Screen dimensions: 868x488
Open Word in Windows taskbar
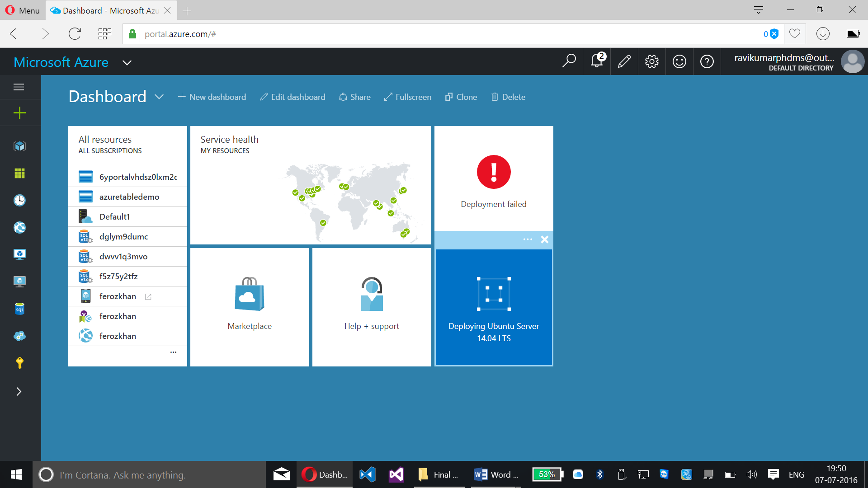pos(496,474)
